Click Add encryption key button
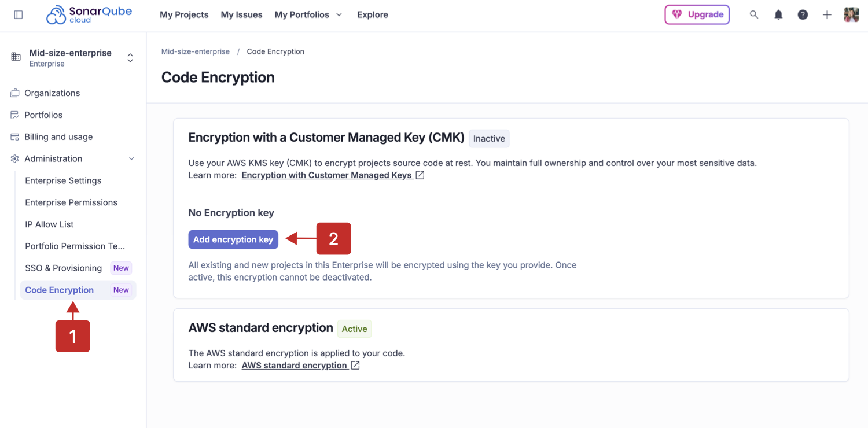The width and height of the screenshot is (868, 428). 233,239
